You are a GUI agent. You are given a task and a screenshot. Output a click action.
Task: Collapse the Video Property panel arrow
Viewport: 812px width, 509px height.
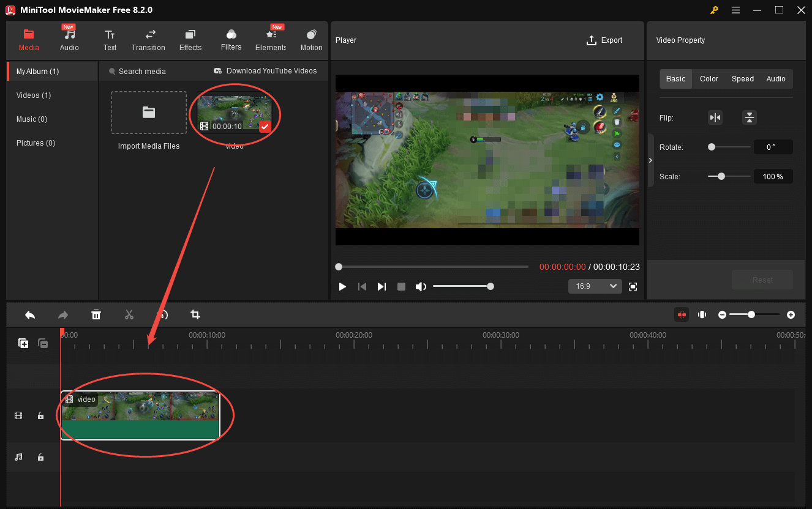tap(650, 160)
